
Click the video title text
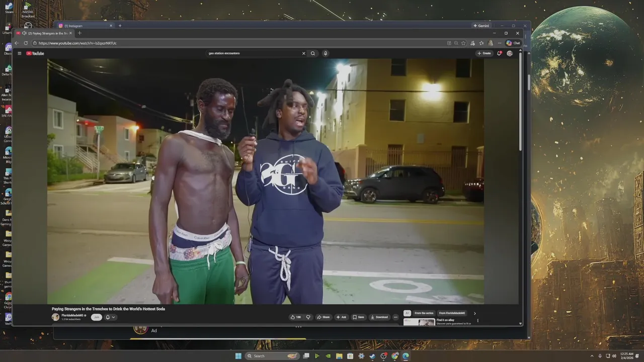[108, 309]
